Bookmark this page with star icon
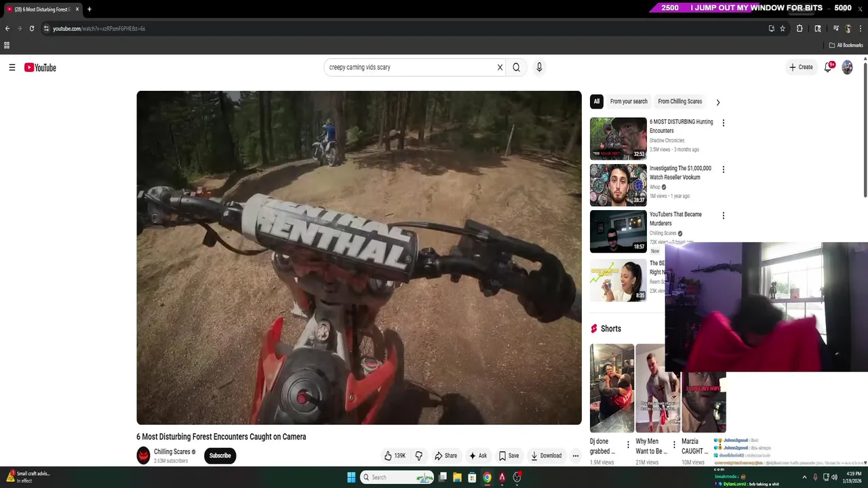 [x=783, y=28]
